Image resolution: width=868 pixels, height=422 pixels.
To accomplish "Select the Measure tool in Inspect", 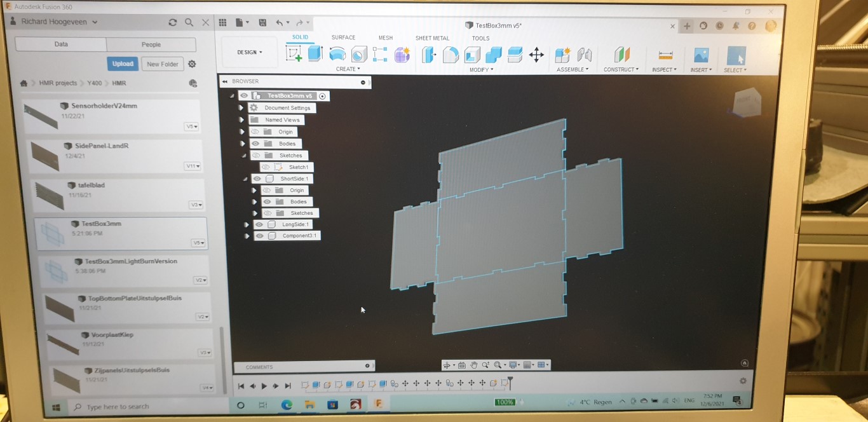I will [x=665, y=55].
